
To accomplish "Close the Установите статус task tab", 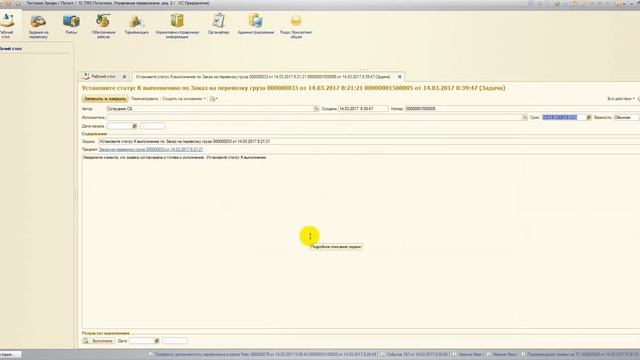I will pos(400,77).
